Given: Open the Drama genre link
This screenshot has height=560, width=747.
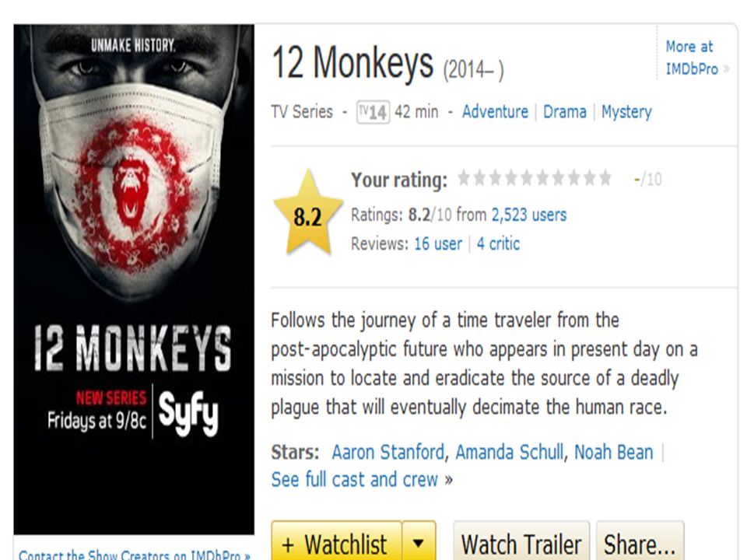Looking at the screenshot, I should (565, 112).
